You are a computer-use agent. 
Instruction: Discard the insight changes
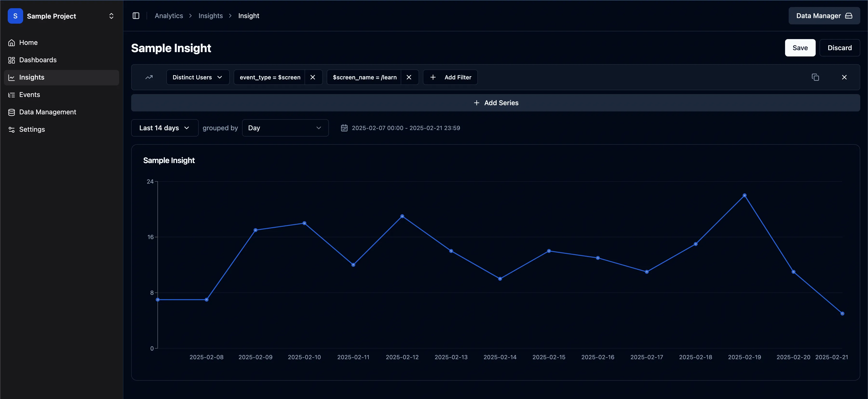tap(840, 48)
